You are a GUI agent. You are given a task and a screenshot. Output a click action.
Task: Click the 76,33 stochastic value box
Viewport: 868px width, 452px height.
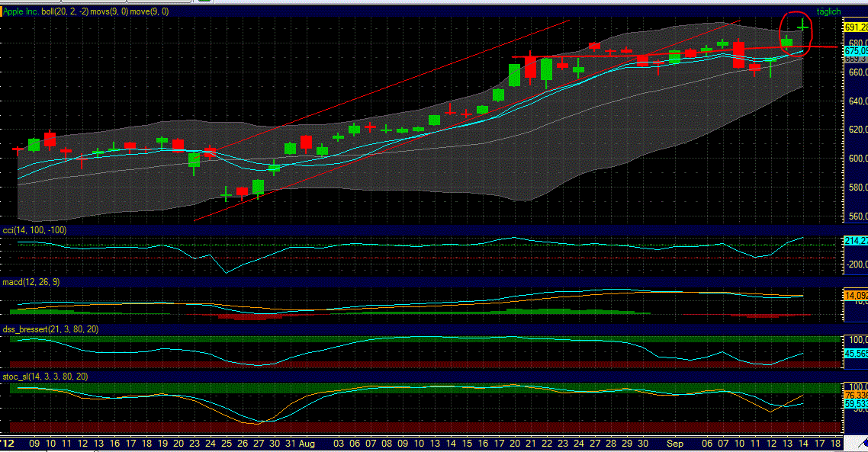coord(857,396)
